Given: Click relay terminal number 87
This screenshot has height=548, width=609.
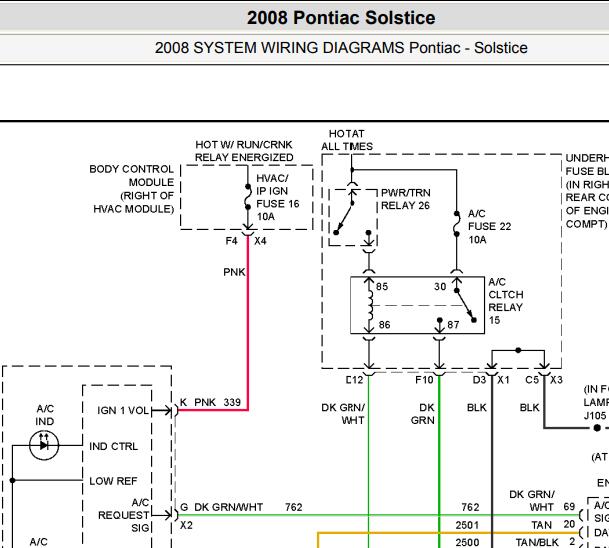Looking at the screenshot, I should coord(453,325).
